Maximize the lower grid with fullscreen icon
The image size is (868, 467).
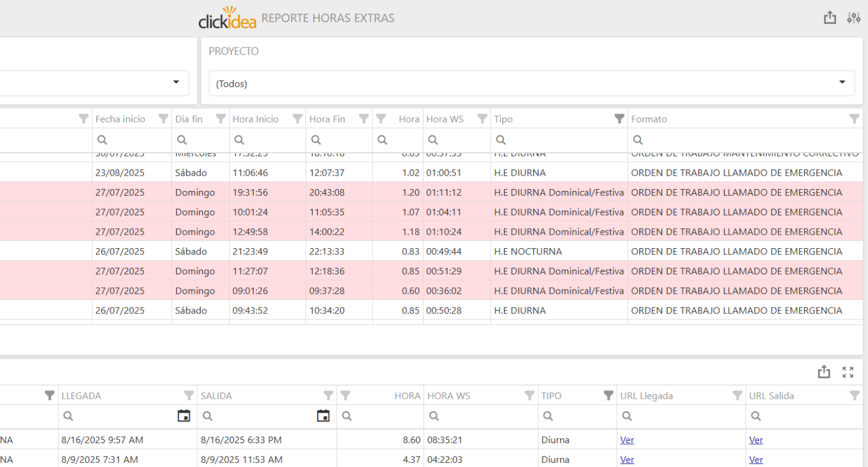click(848, 372)
